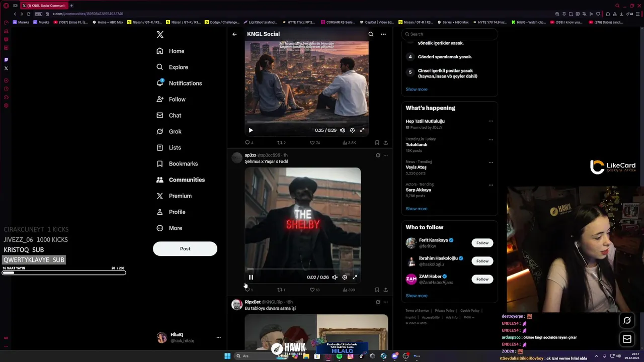Go to Communities in the sidebar

(x=181, y=179)
